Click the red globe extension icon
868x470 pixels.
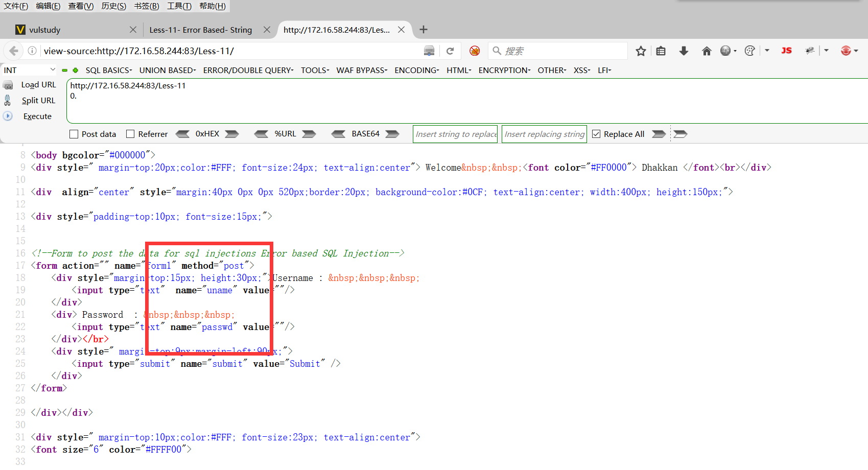[846, 51]
